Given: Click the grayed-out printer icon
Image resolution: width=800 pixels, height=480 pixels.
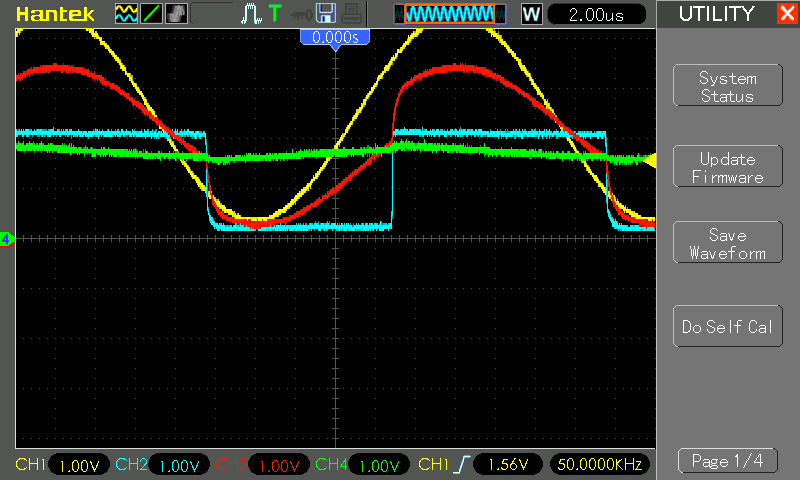Looking at the screenshot, I should pyautogui.click(x=351, y=14).
